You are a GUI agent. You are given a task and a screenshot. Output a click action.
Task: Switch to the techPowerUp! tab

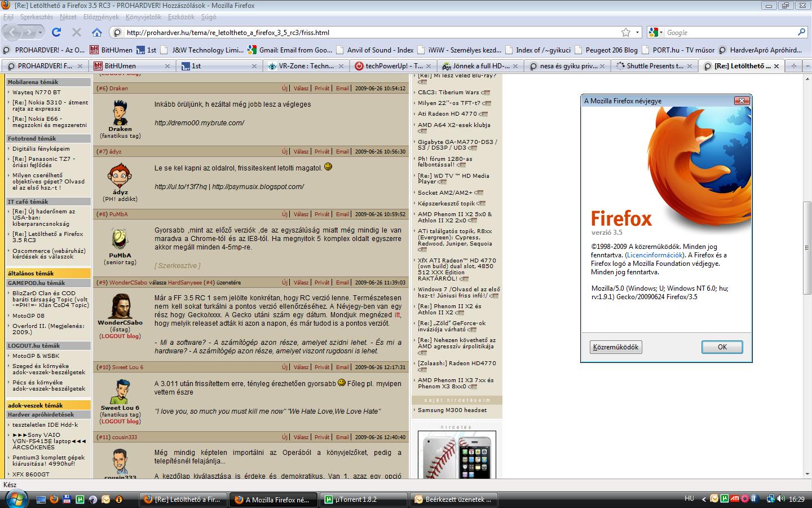(391, 66)
